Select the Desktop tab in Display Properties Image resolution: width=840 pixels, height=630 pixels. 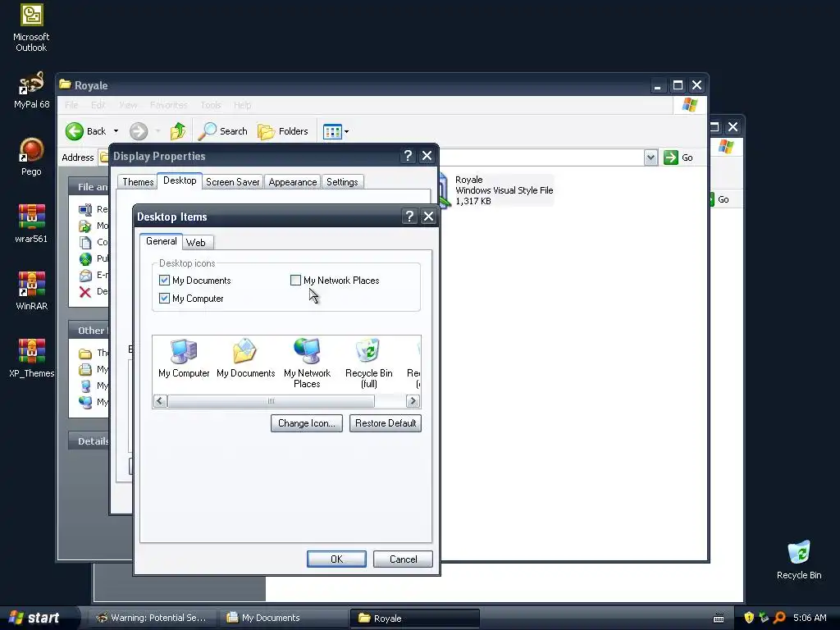[180, 180]
